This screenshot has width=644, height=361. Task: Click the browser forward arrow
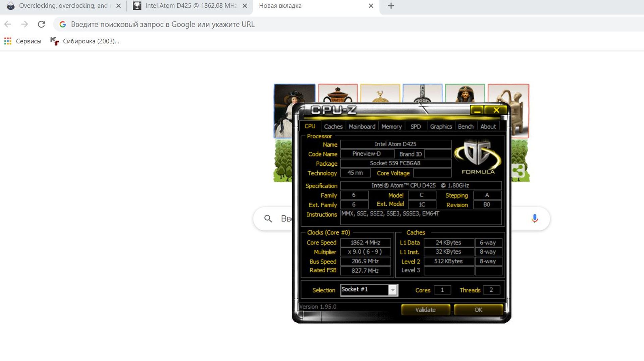(24, 24)
